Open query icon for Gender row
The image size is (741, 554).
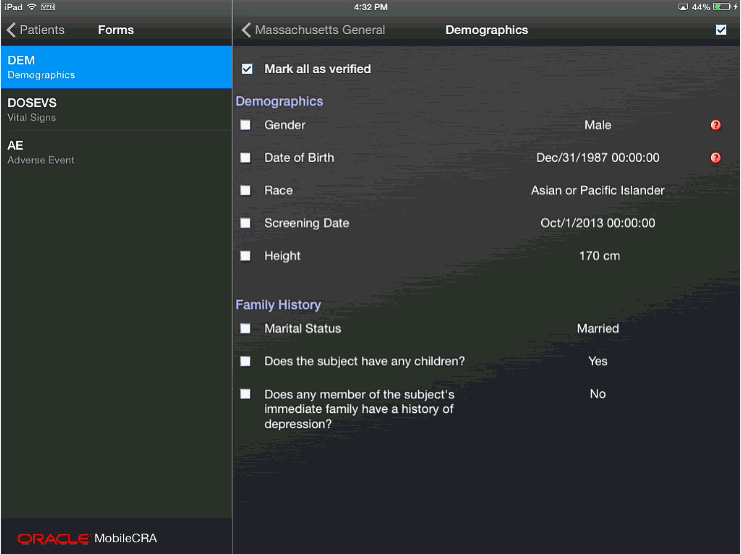715,125
